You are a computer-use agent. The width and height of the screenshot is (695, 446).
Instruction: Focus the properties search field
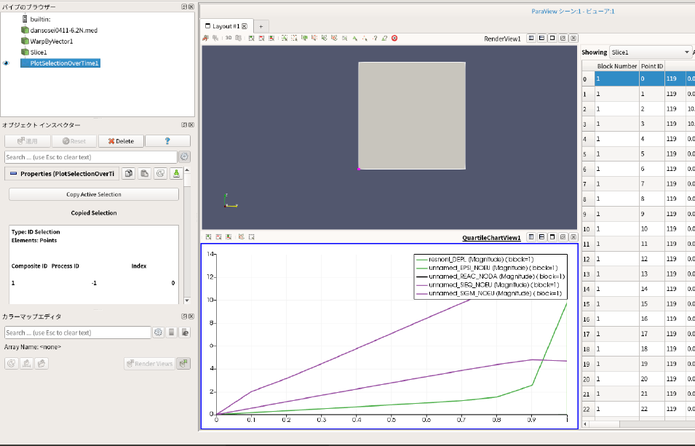[90, 157]
